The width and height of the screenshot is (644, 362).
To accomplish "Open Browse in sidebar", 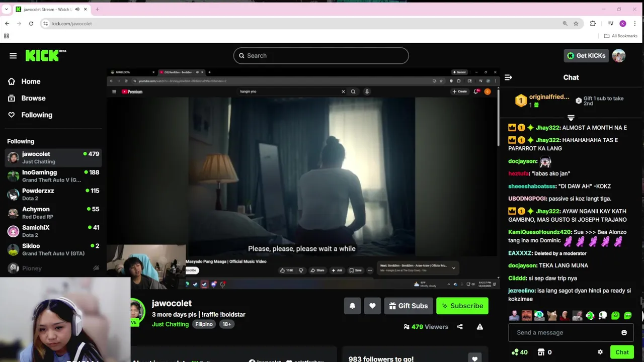I will pyautogui.click(x=33, y=98).
